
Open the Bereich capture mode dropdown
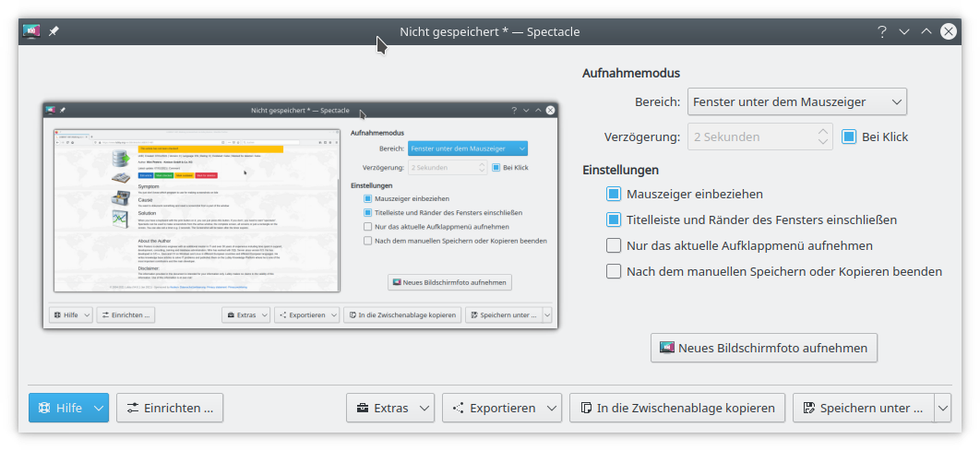coord(797,101)
